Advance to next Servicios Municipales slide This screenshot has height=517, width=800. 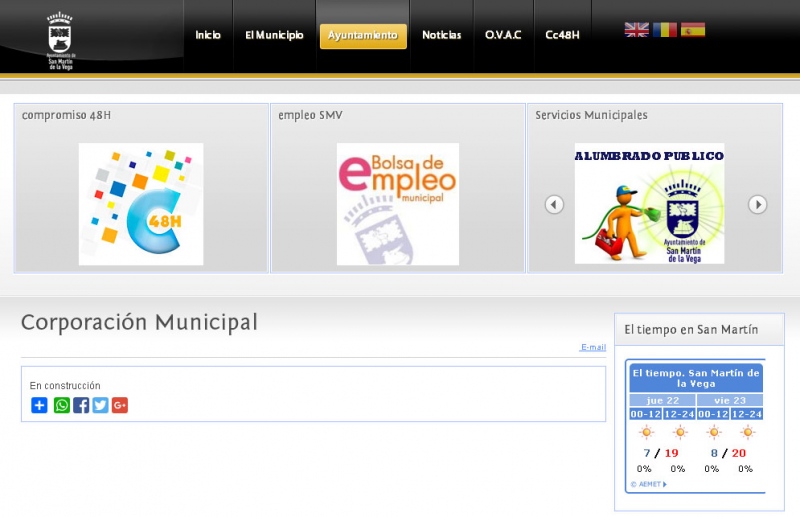(x=758, y=204)
